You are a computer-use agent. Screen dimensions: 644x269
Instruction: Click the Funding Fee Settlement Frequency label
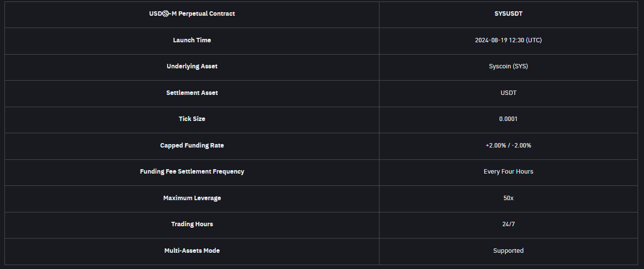tap(192, 172)
